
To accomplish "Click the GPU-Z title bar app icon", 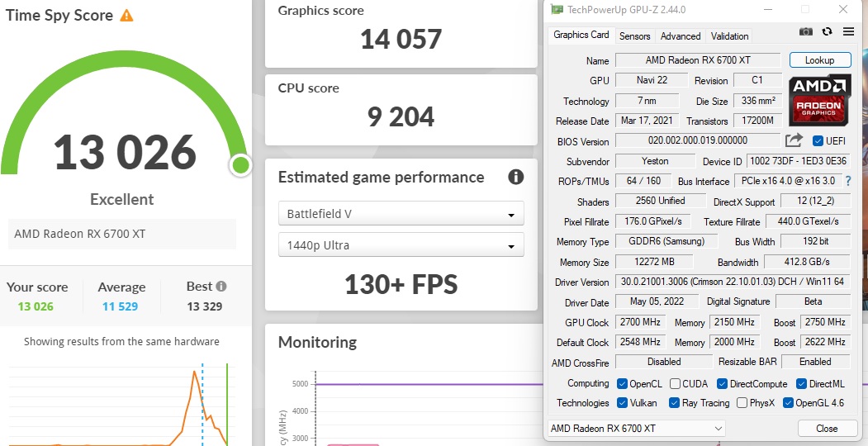I will [x=557, y=9].
